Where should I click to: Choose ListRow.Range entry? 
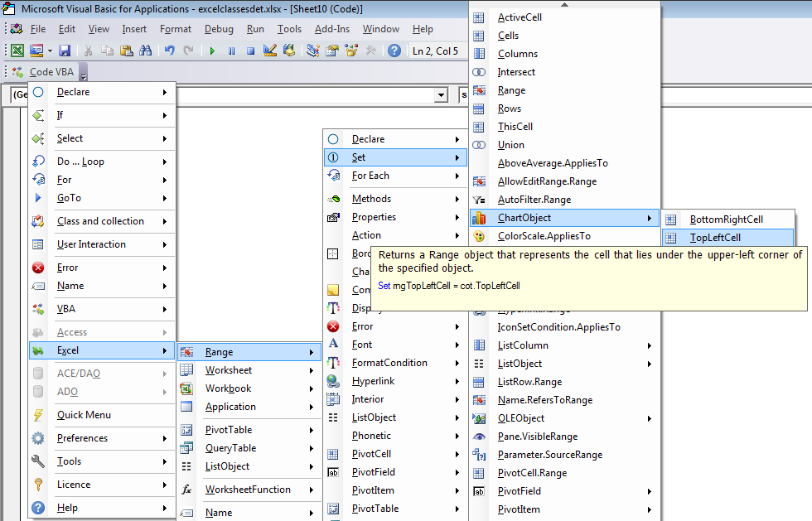pos(564,382)
